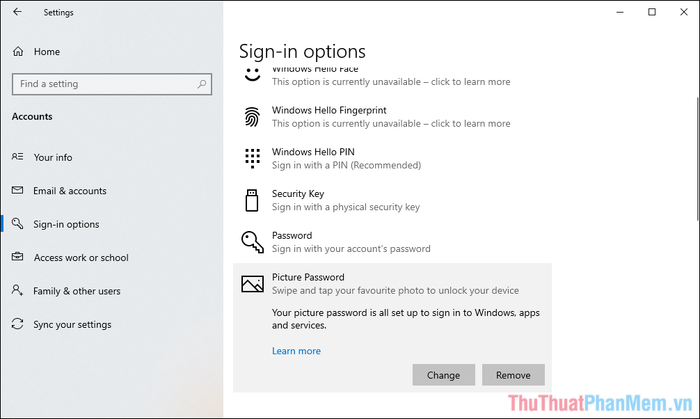Expand the Password sign-in option
Viewport: 700px width, 419px height.
point(392,242)
